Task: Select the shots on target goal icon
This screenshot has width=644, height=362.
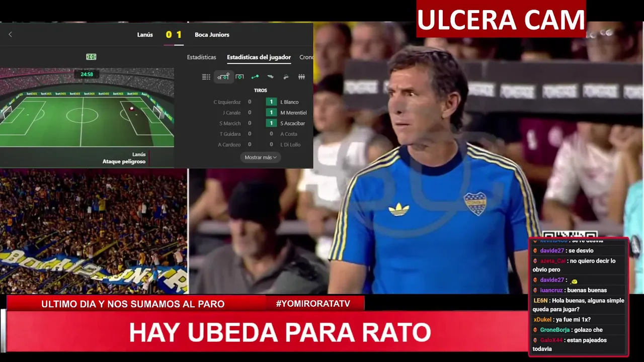Action: click(239, 77)
